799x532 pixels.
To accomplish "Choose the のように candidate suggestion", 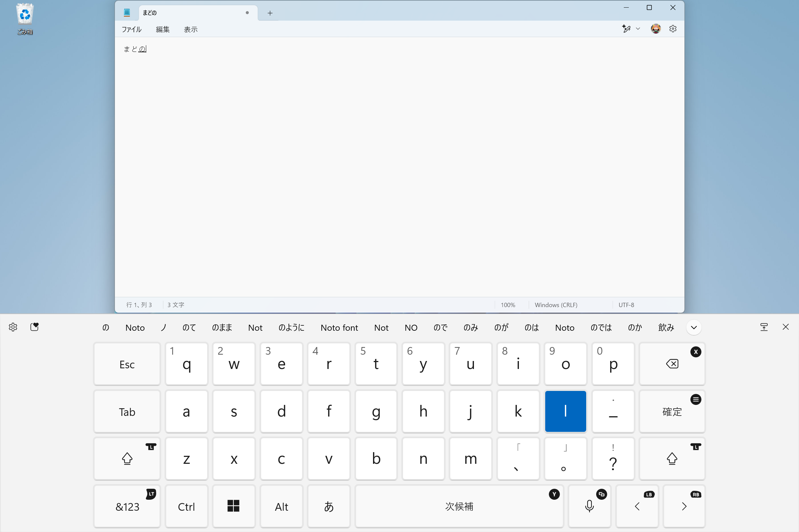I will (x=291, y=327).
